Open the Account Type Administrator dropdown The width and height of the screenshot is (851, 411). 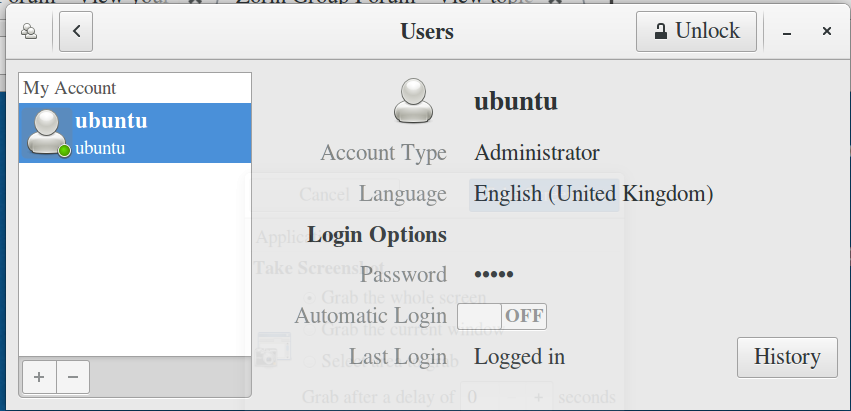click(x=537, y=153)
